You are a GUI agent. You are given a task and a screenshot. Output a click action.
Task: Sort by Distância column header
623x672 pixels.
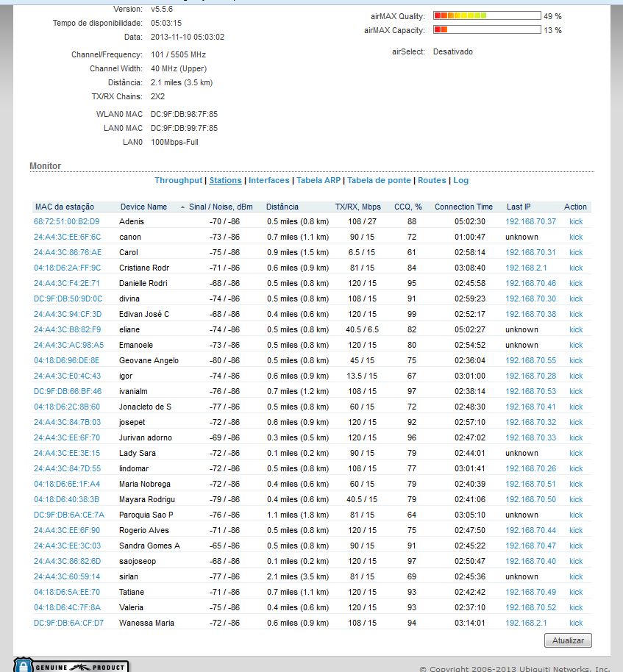click(x=282, y=207)
